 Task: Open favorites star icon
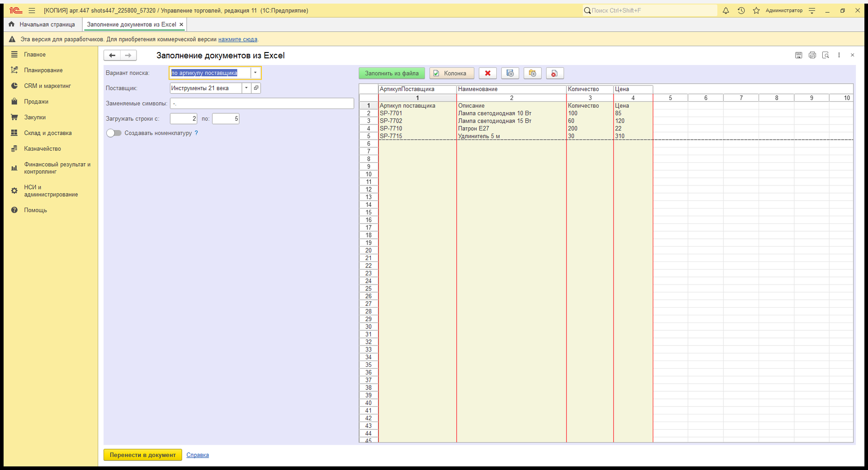point(756,10)
